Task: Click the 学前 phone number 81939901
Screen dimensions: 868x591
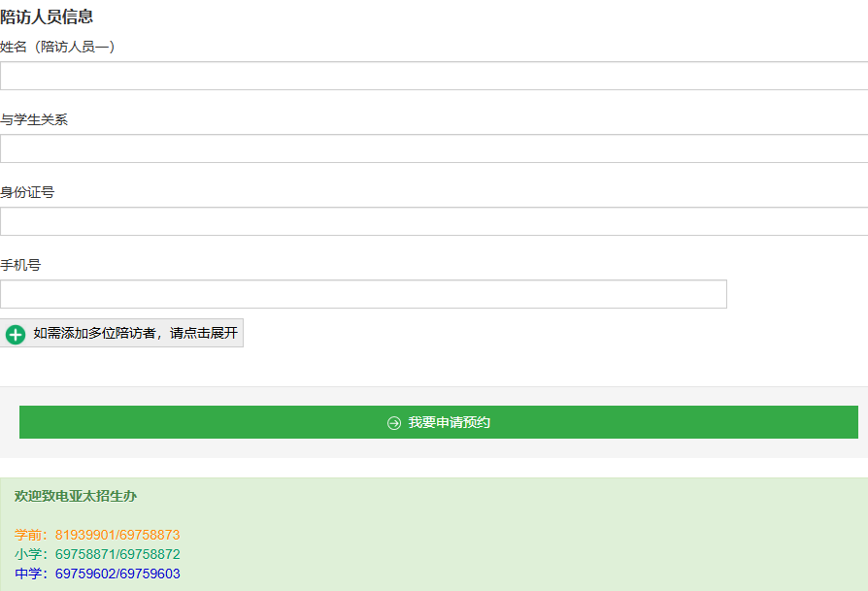Action: (84, 535)
